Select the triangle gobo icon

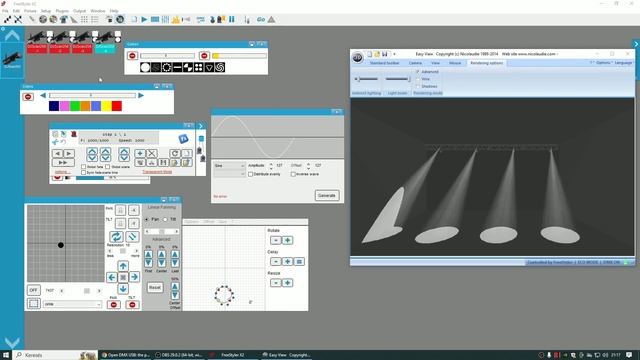[209, 67]
